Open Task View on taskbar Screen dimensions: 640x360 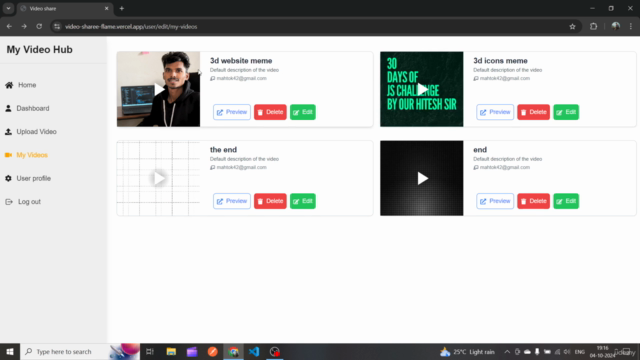point(150,351)
